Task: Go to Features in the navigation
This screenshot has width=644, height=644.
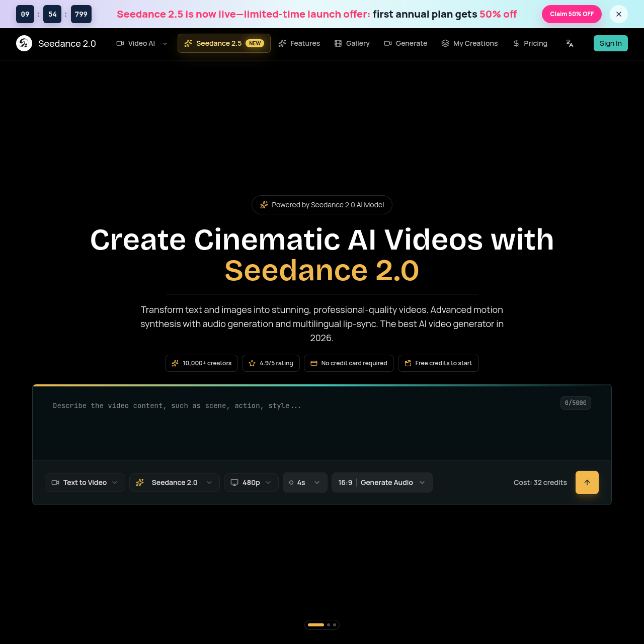Action: click(299, 43)
